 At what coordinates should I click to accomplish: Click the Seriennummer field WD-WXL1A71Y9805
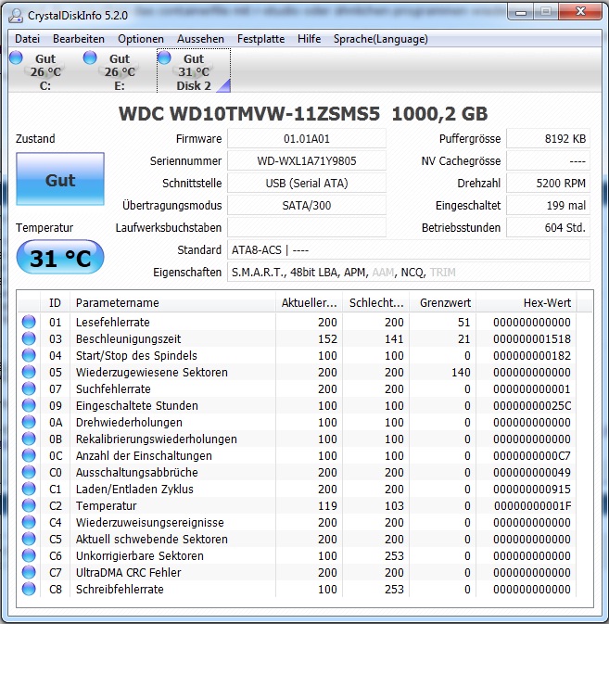click(307, 160)
